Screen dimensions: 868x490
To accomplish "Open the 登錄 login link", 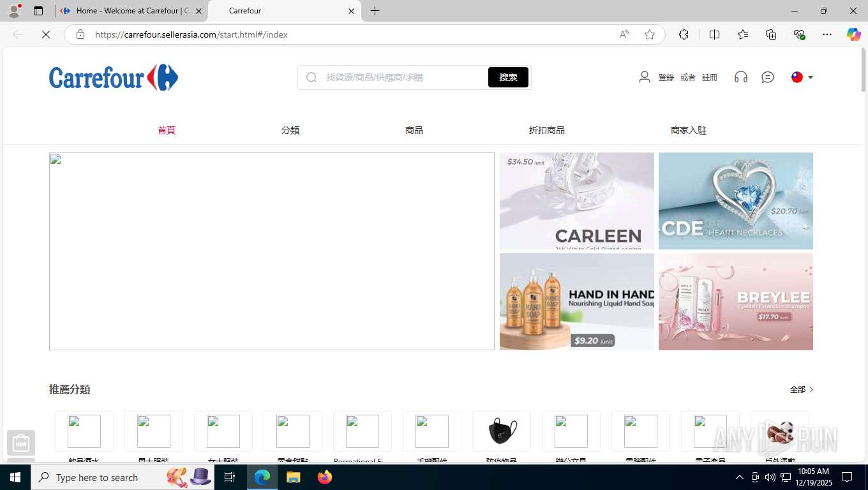I will (x=666, y=77).
